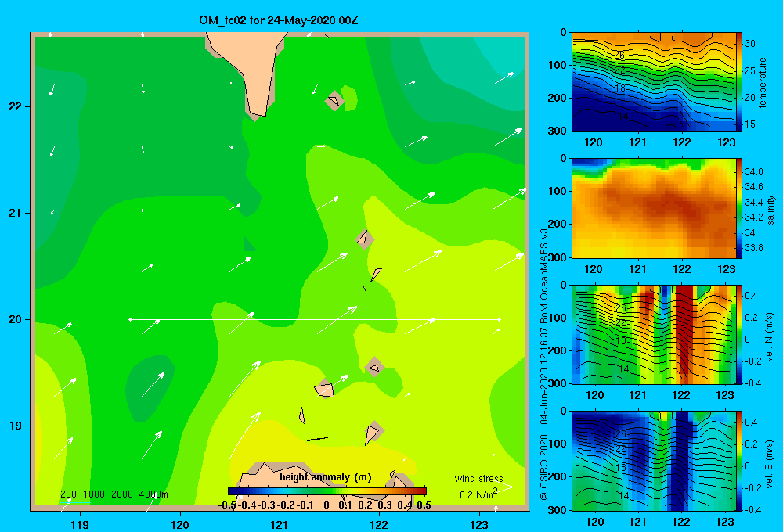Click the white transect line along 20°N
Screen dimensions: 783x532
[x=315, y=319]
